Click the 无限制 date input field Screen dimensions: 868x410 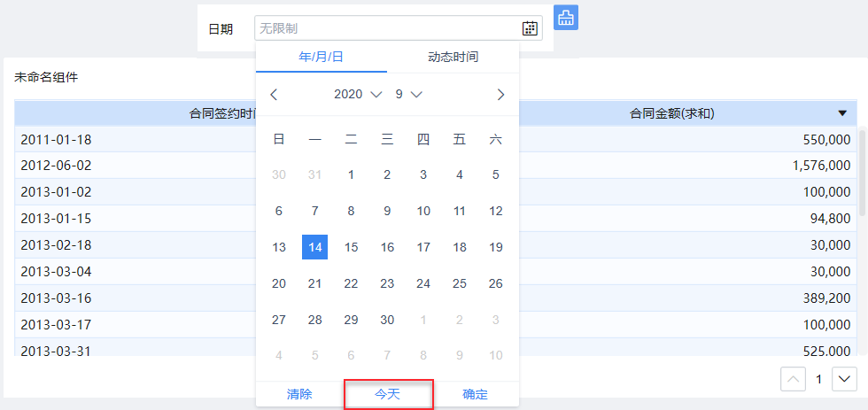(387, 28)
